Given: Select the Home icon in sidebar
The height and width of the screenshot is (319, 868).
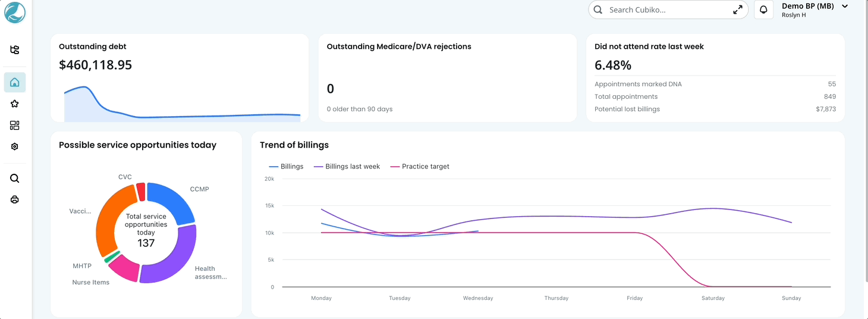Looking at the screenshot, I should [x=15, y=83].
